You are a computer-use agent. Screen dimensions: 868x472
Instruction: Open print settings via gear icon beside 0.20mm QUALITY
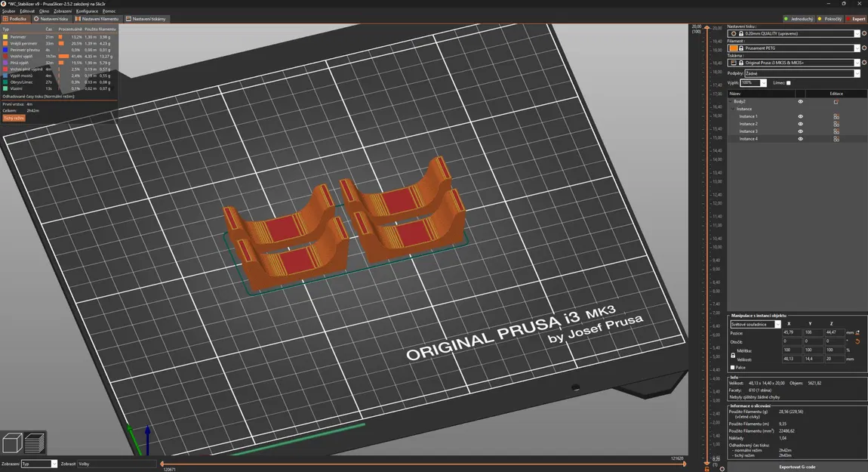(x=864, y=34)
